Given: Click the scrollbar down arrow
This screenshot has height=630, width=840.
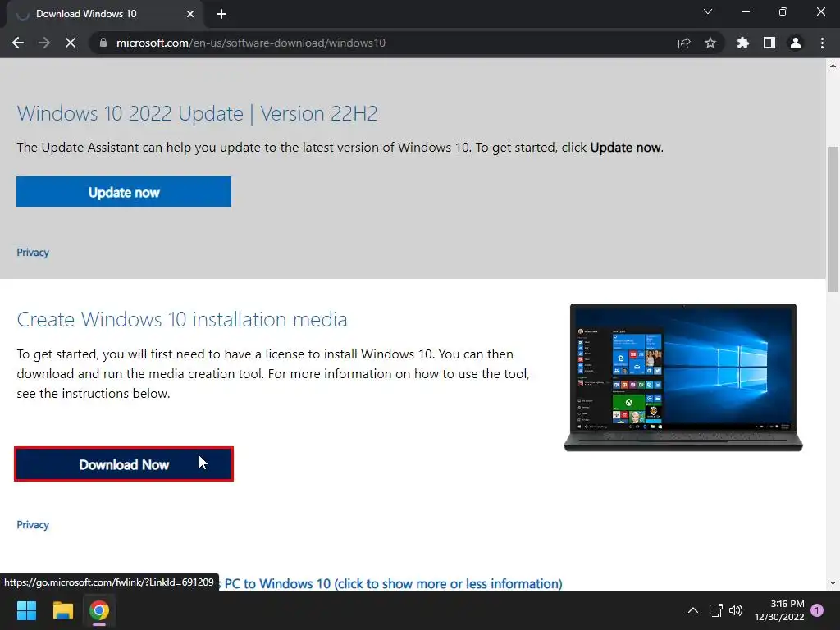Looking at the screenshot, I should [833, 583].
